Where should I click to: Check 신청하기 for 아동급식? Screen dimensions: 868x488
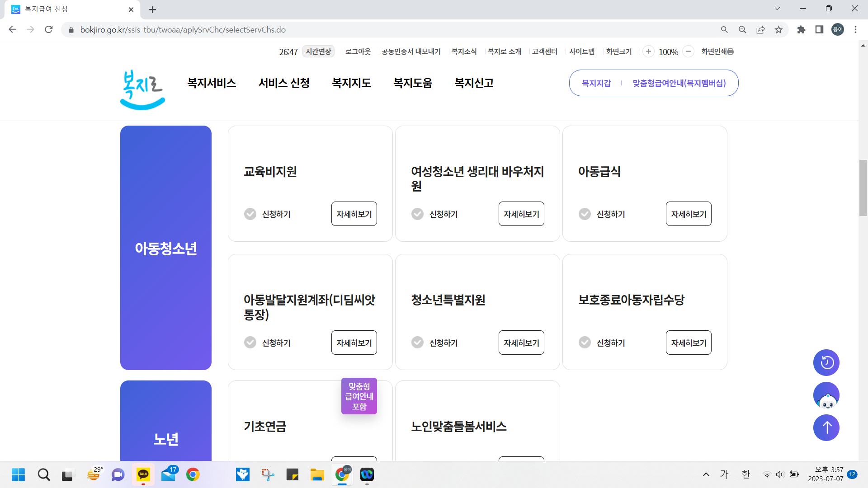[585, 214]
